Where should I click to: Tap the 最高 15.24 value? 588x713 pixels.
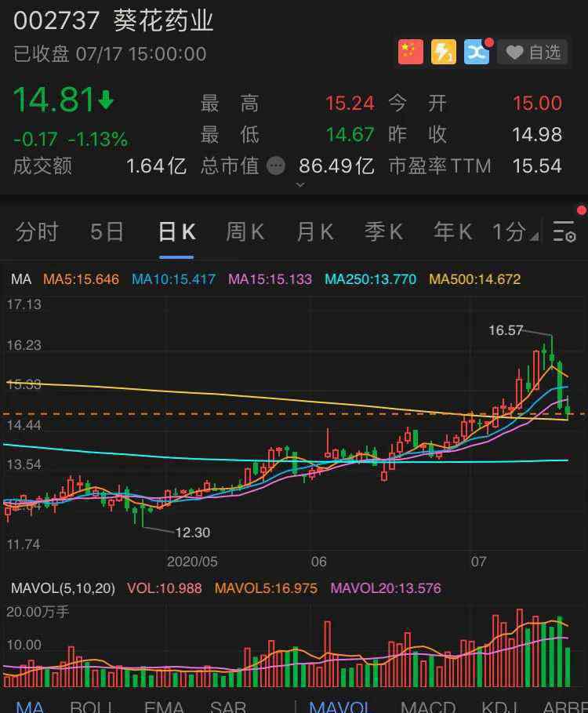pos(350,104)
